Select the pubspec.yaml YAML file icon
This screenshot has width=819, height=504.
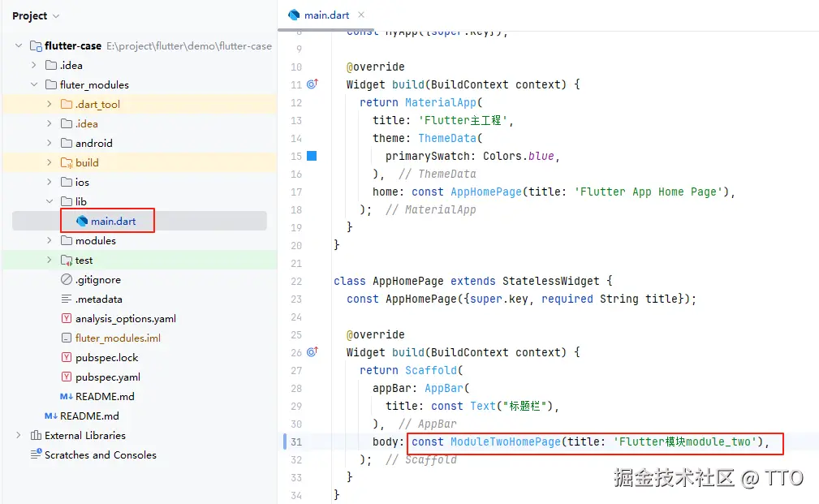67,377
